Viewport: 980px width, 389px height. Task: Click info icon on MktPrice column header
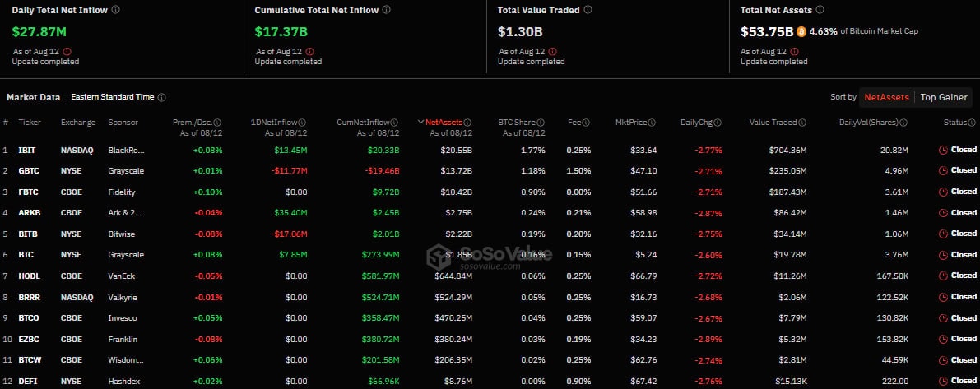tap(653, 123)
